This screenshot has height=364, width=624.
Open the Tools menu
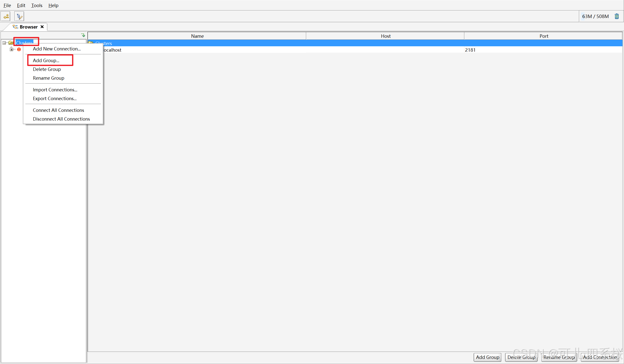click(37, 5)
